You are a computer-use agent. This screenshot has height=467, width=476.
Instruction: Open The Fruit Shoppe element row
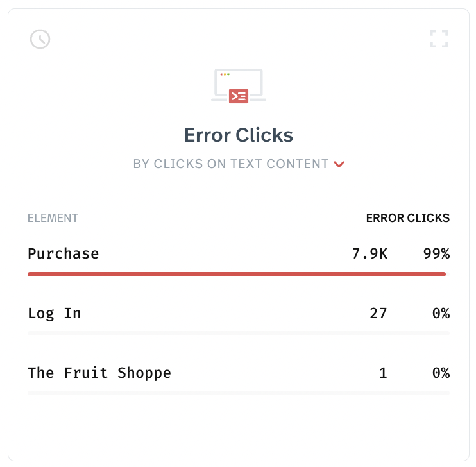coord(239,373)
